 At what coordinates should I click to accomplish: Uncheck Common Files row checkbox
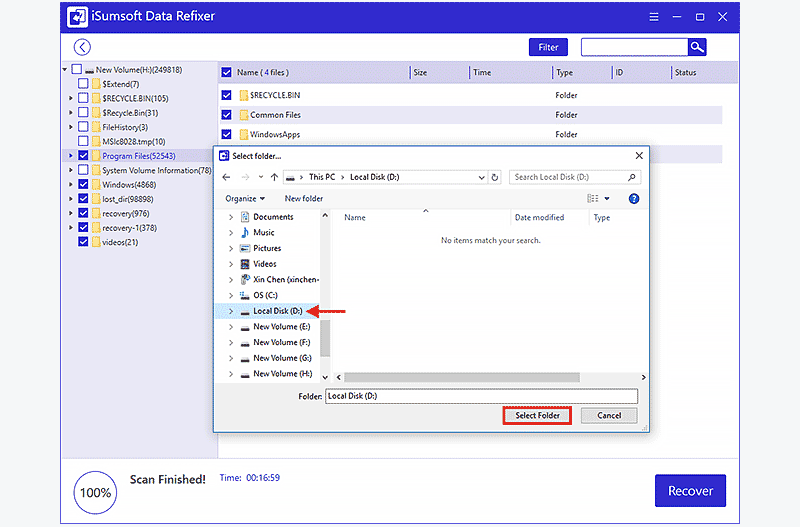[x=227, y=115]
